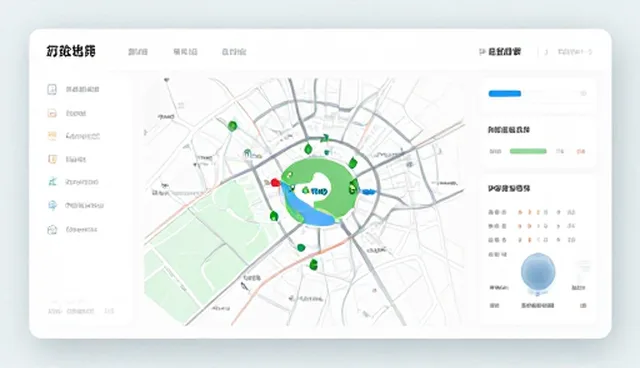Click green marker northeast of the park
Image resolution: width=640 pixels, height=368 pixels.
coord(353,163)
